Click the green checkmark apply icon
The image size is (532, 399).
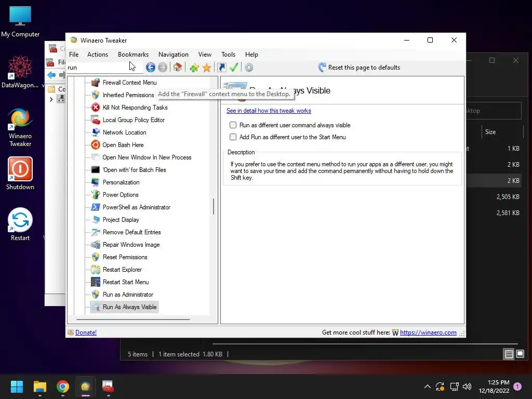tap(233, 67)
